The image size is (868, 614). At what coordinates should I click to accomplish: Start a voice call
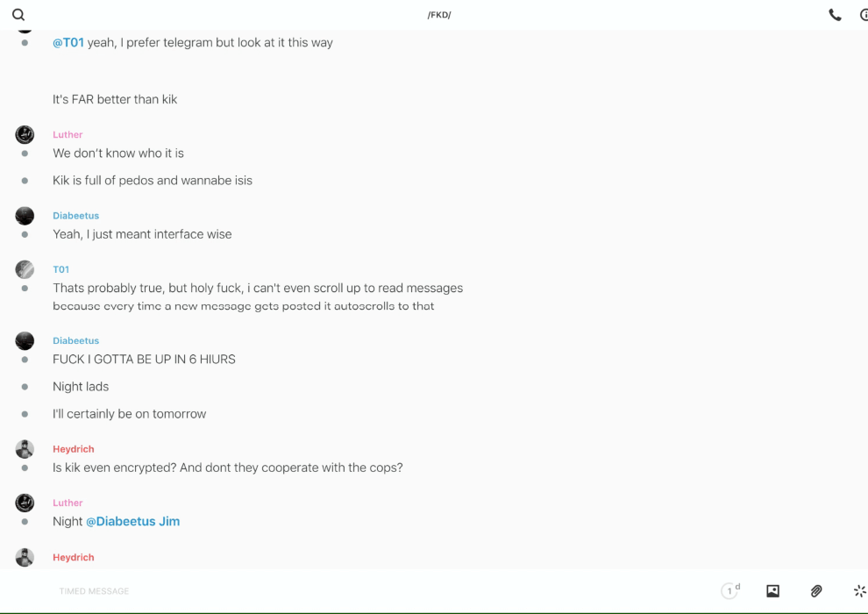click(x=835, y=15)
